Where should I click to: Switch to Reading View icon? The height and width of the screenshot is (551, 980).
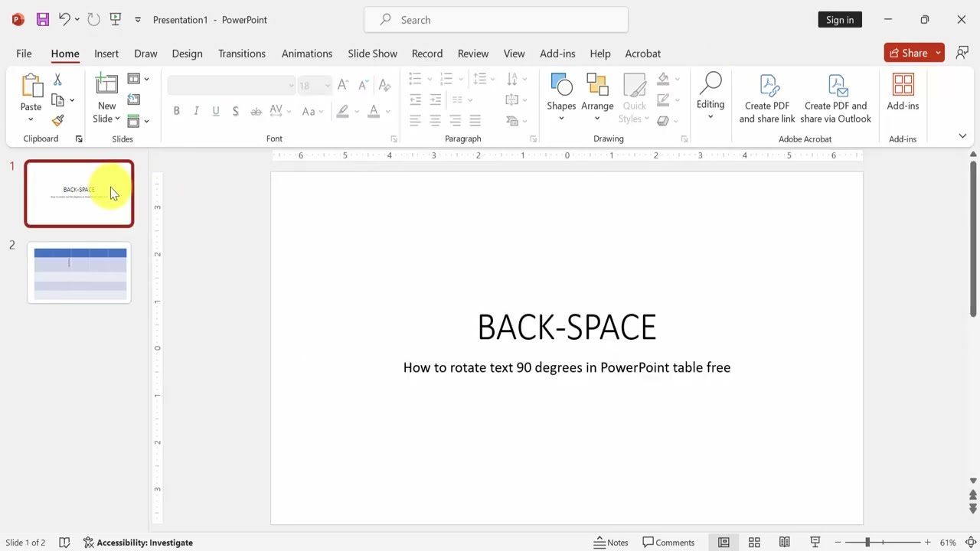point(785,543)
